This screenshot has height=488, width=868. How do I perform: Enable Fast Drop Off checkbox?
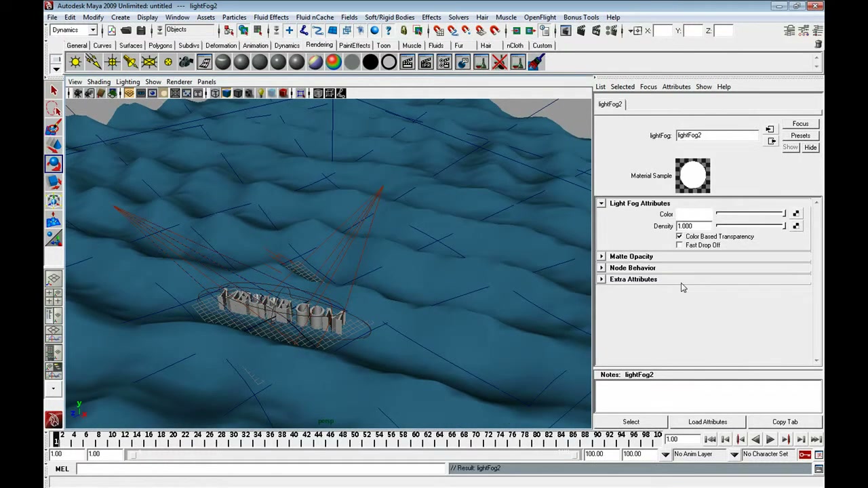(x=679, y=245)
